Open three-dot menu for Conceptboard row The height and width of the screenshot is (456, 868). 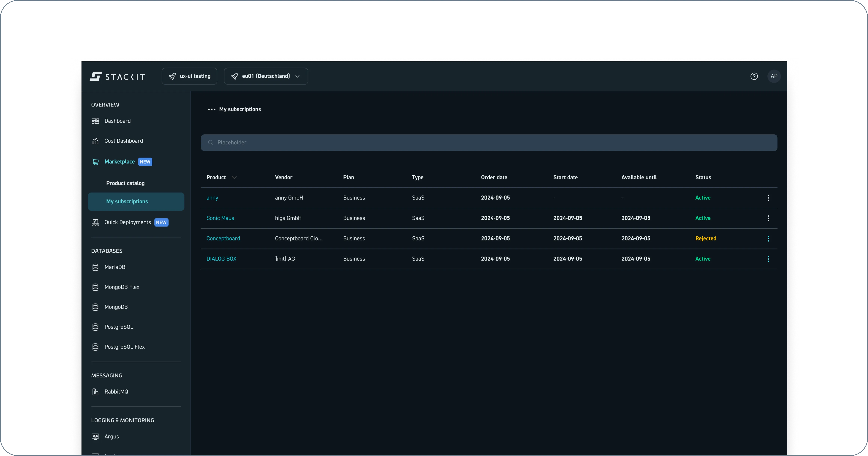pyautogui.click(x=768, y=239)
